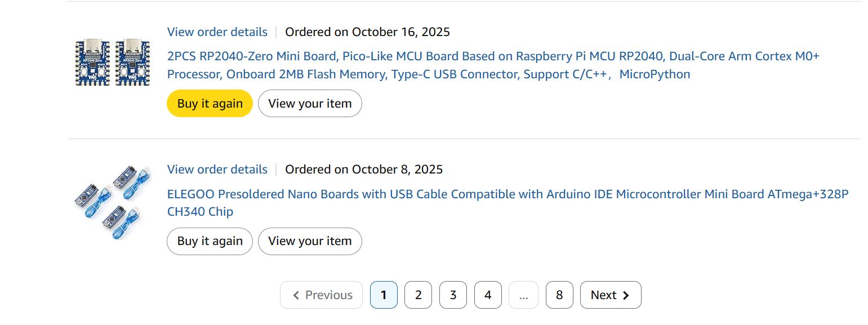Click the Next page button label
Image resolution: width=868 pixels, height=325 pixels.
click(x=603, y=295)
